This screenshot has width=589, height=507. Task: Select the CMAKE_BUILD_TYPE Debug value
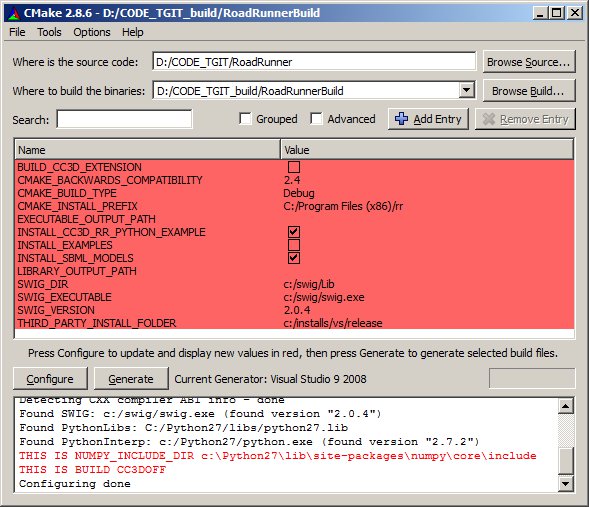[299, 193]
